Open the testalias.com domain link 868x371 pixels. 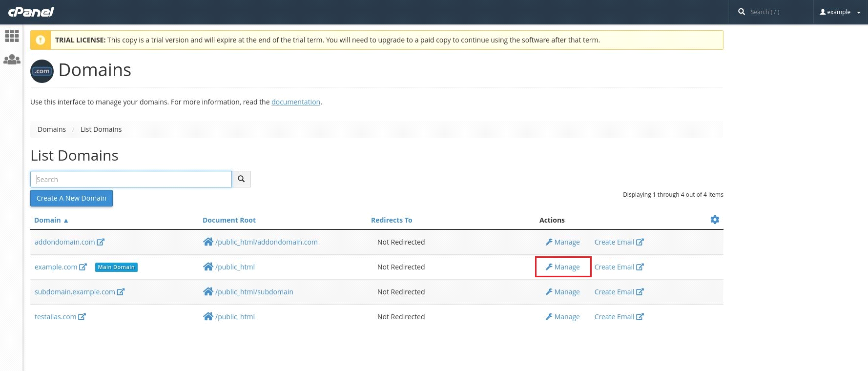pos(56,317)
